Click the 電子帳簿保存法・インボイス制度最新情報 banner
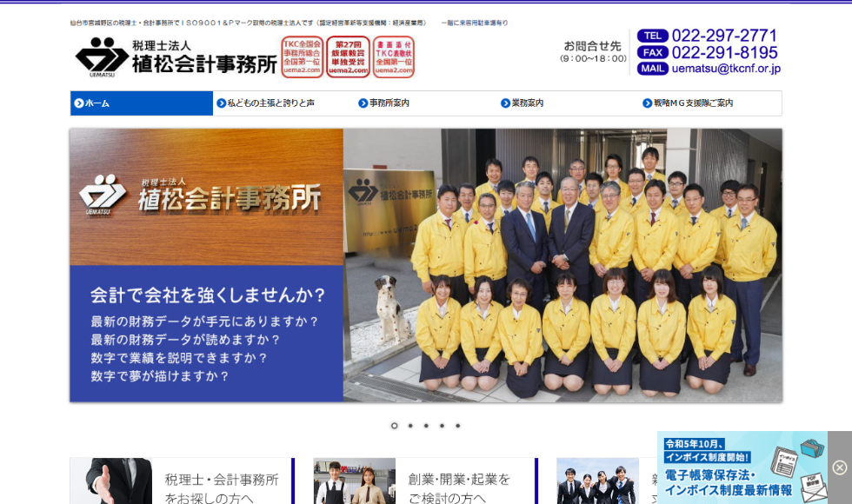Image resolution: width=852 pixels, height=504 pixels. [x=742, y=468]
